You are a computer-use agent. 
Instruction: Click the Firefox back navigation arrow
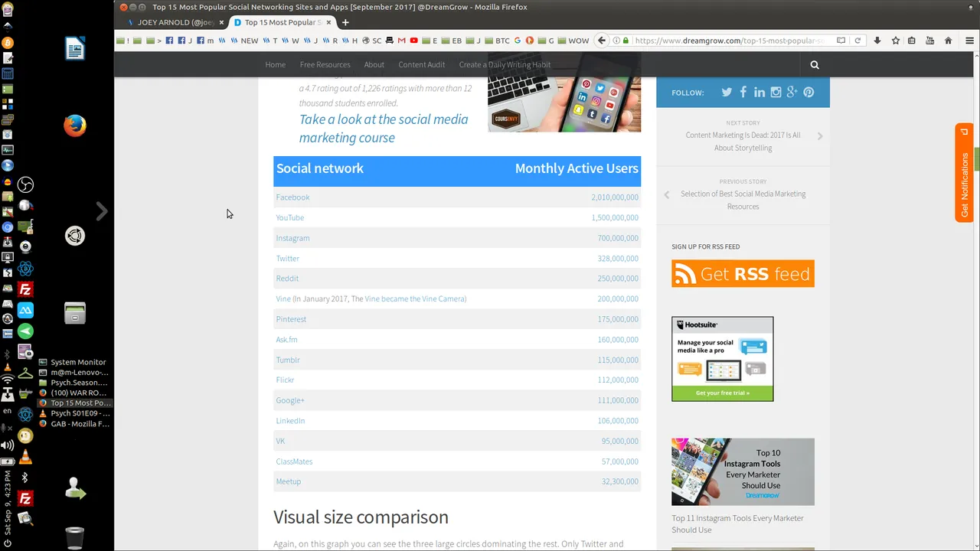click(x=602, y=41)
